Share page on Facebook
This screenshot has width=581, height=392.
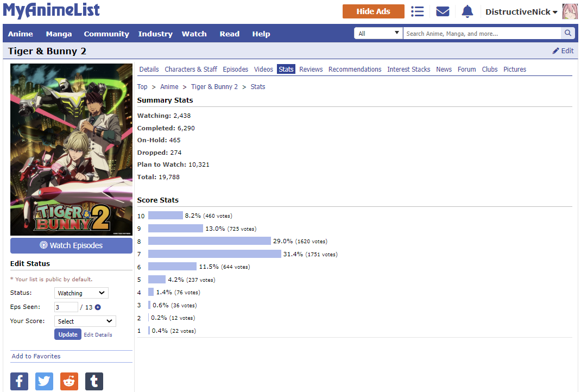[x=19, y=381]
